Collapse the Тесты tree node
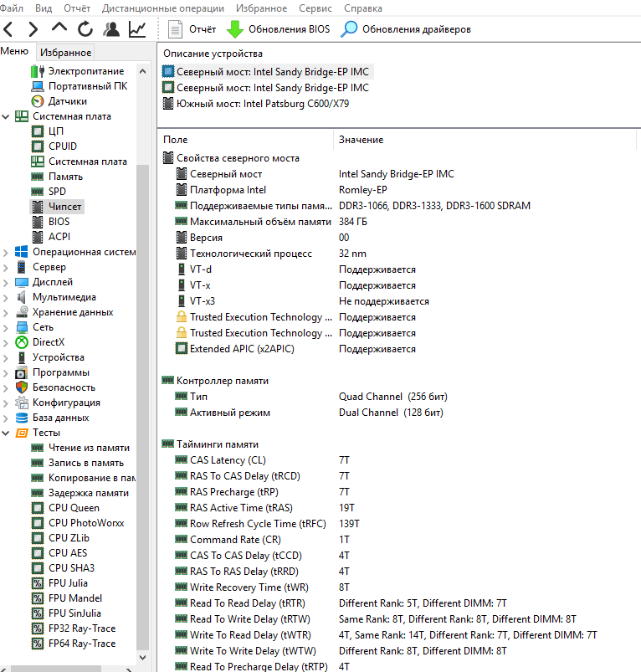The height and width of the screenshot is (672, 641). click(x=6, y=433)
